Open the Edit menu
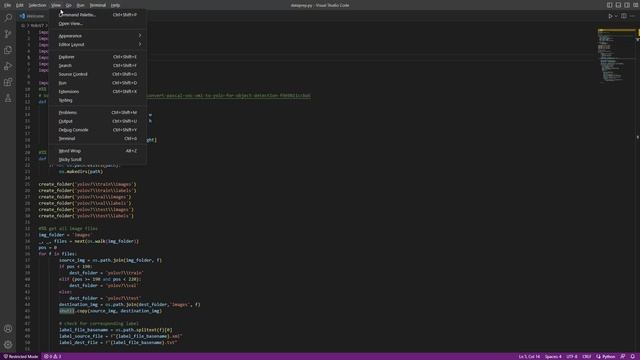This screenshot has width=640, height=360. point(20,5)
